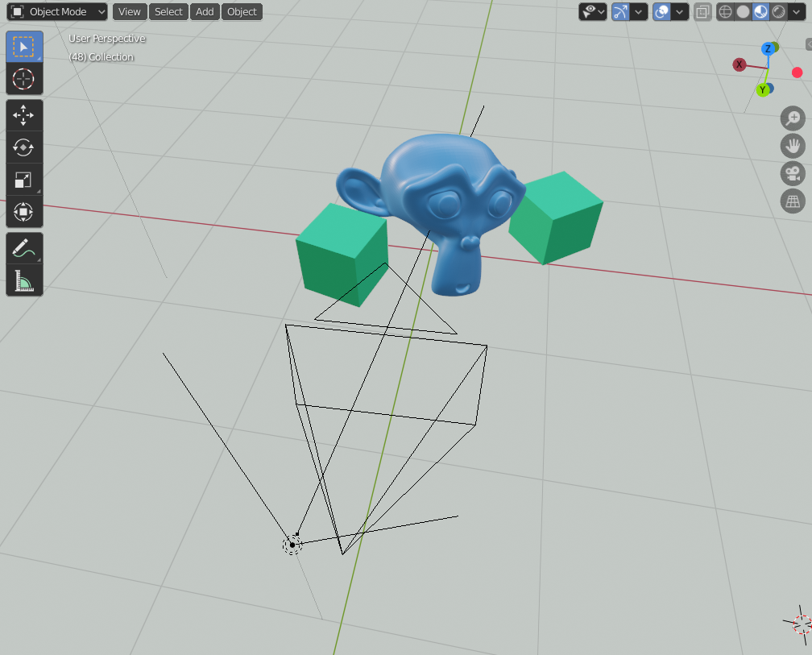Choose the Scale tool

pos(24,180)
